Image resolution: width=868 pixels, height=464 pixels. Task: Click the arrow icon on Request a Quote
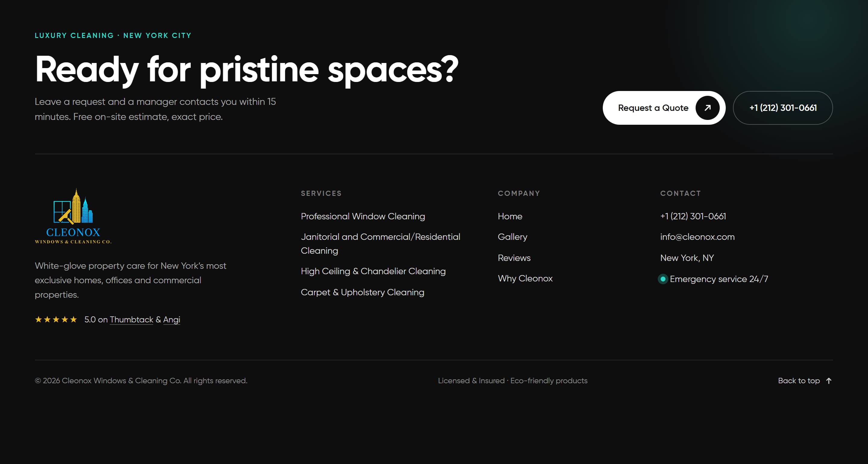[x=708, y=108]
